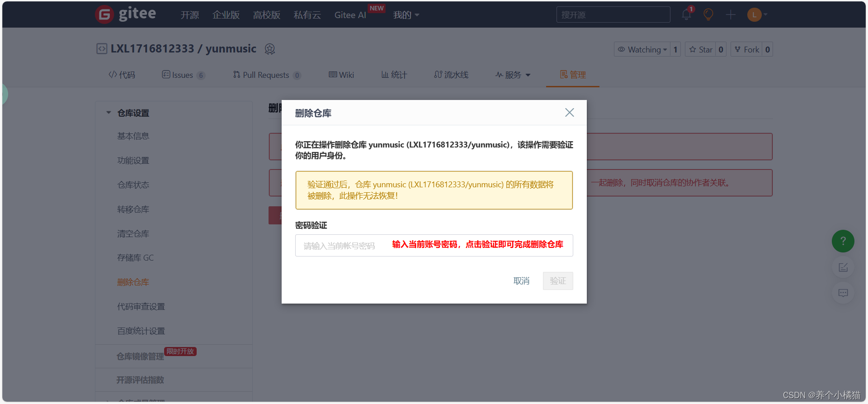
Task: Click the Star button
Action: point(700,49)
